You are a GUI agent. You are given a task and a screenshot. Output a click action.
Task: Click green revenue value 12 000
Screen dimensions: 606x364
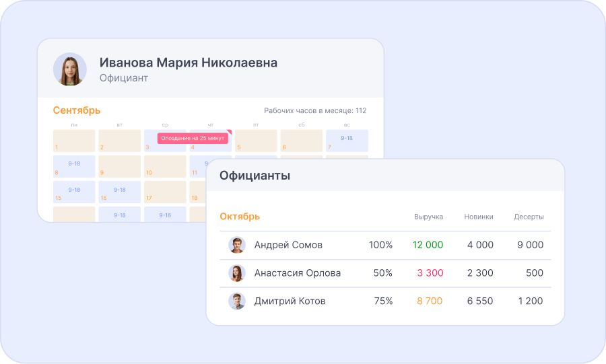[428, 245]
